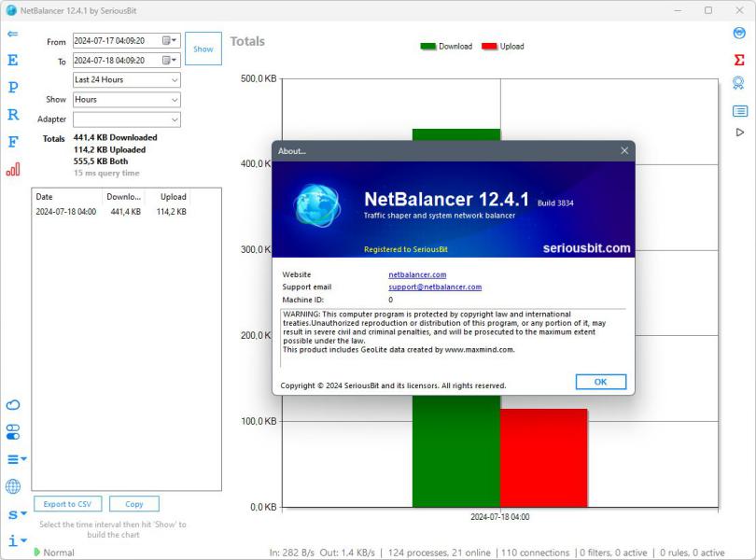This screenshot has height=560, width=756.
Task: Click seriousbit.com text in About banner
Action: click(x=586, y=248)
